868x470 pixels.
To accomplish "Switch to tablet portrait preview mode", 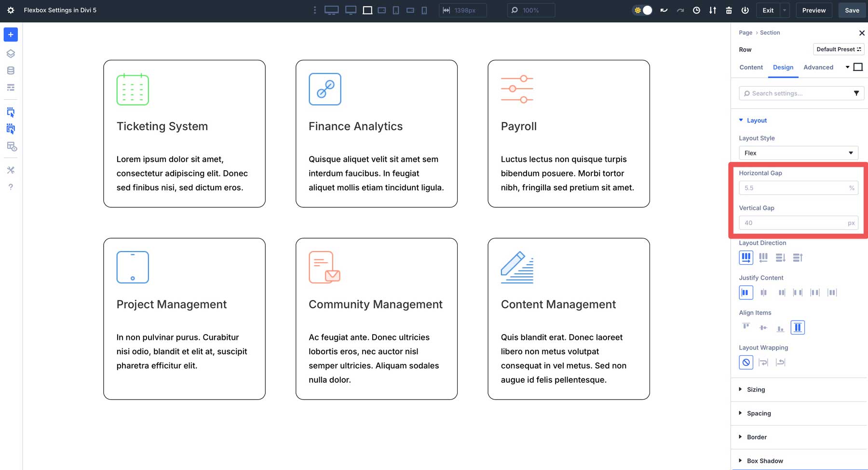I will coord(395,10).
